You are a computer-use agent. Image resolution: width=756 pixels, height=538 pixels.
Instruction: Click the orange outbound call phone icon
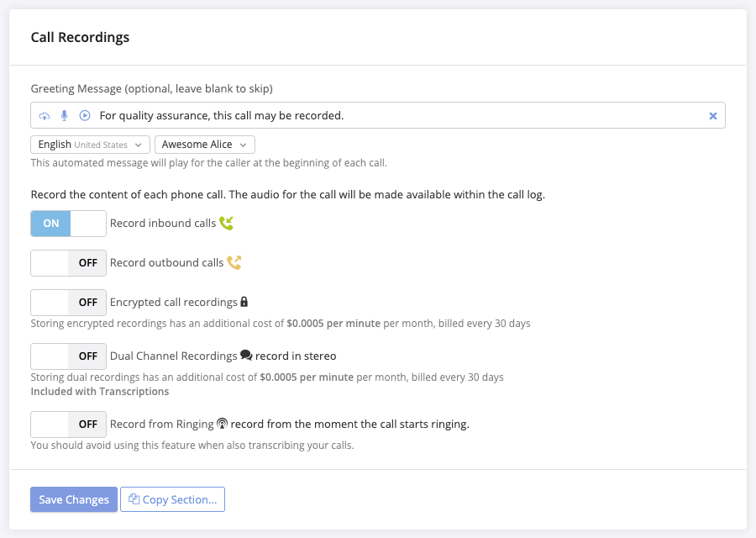[x=234, y=262]
